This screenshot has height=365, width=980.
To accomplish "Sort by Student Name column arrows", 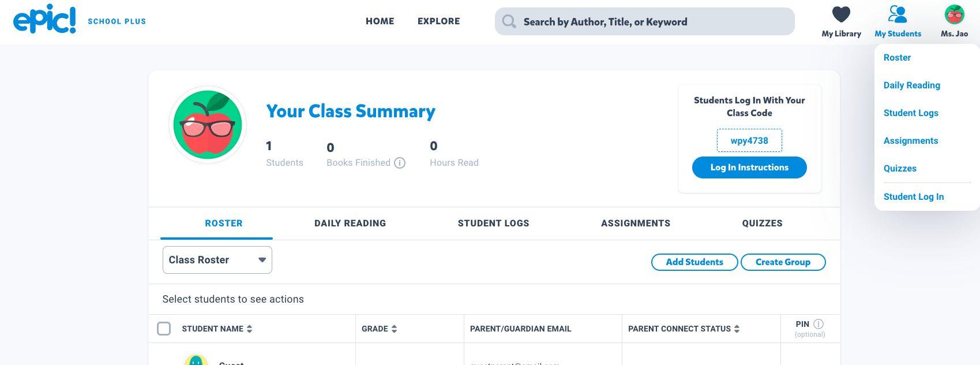I will coord(250,329).
